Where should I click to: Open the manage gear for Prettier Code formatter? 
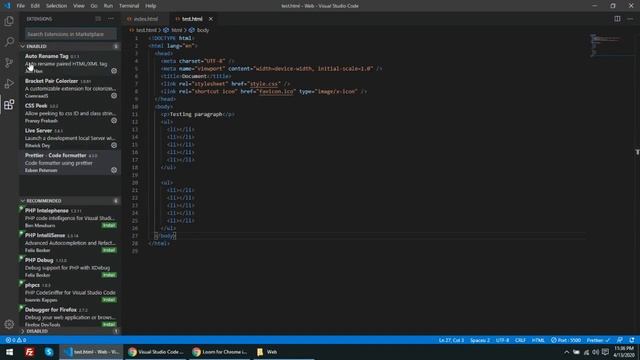pyautogui.click(x=114, y=170)
